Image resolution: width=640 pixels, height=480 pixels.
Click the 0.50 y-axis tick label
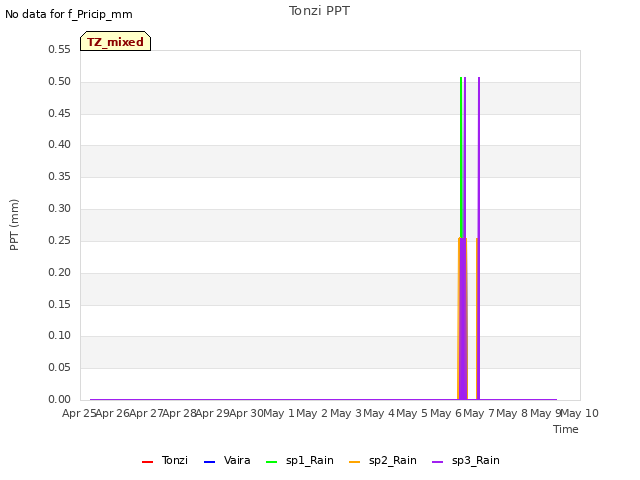(60, 81)
